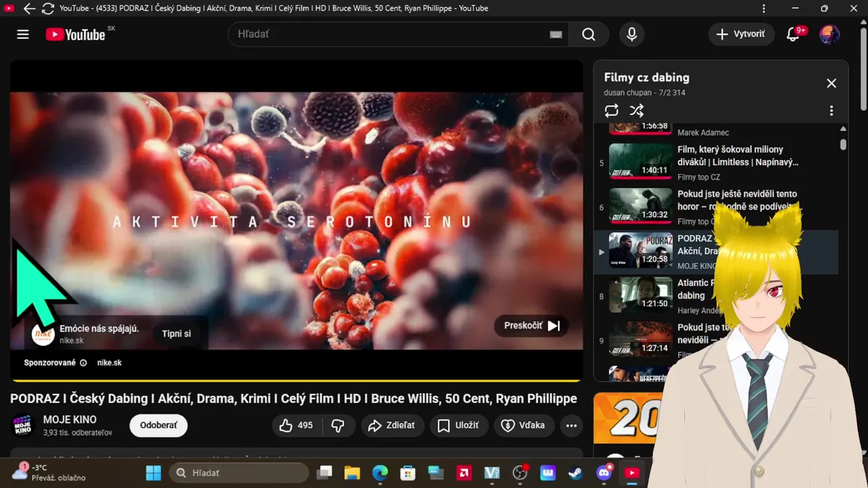
Task: Click the video title PODRAZ I Český Dabing
Action: click(294, 399)
